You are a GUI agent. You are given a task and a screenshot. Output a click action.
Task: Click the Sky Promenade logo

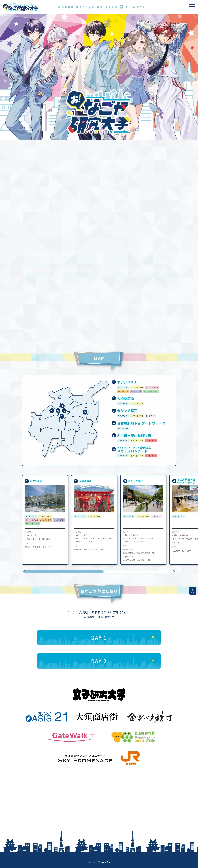tap(85, 759)
